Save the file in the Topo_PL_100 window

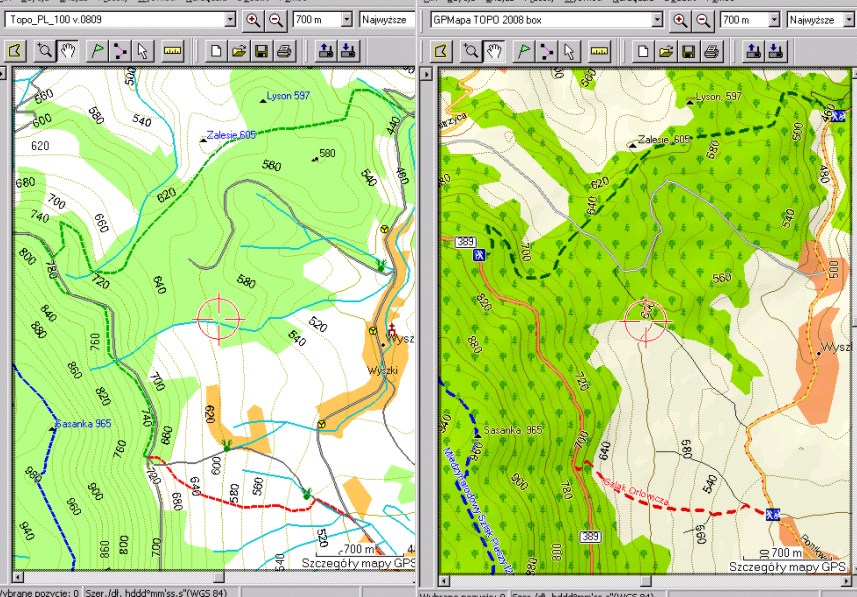coord(261,51)
